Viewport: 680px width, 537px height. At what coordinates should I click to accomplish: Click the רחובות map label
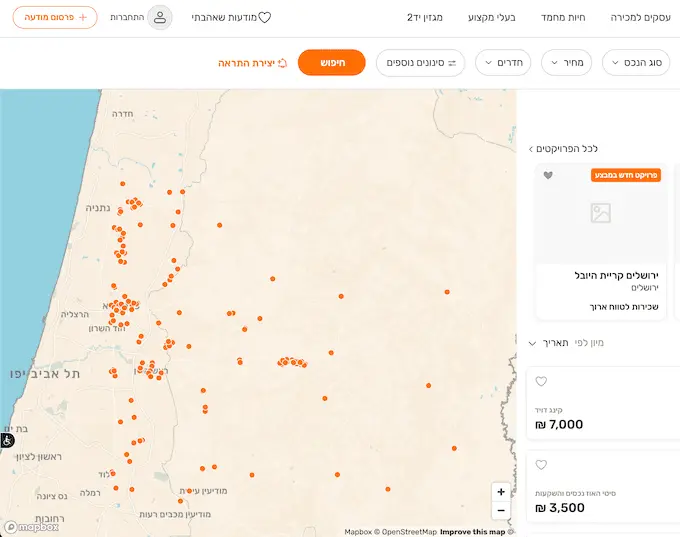point(50,519)
